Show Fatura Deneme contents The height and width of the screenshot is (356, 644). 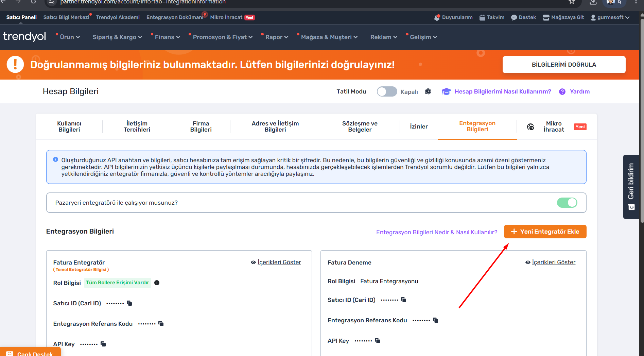[550, 262]
